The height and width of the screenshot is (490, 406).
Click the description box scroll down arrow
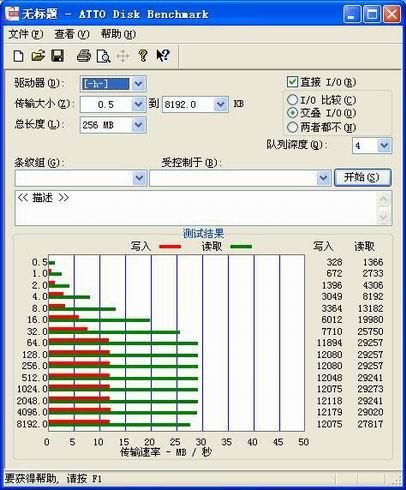[384, 217]
